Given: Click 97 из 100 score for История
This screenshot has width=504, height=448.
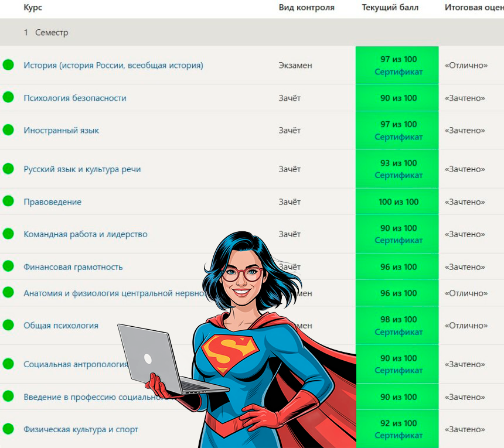Looking at the screenshot, I should 399,59.
